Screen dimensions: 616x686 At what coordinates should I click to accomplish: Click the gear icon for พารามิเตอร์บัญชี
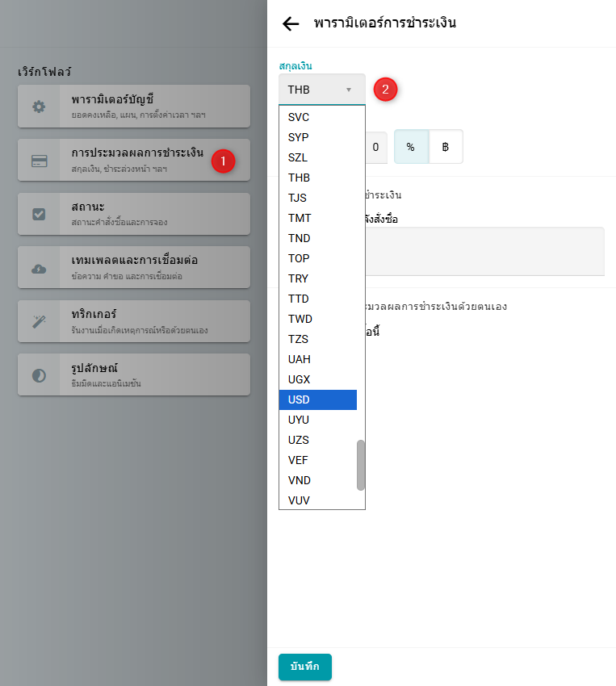click(x=39, y=107)
